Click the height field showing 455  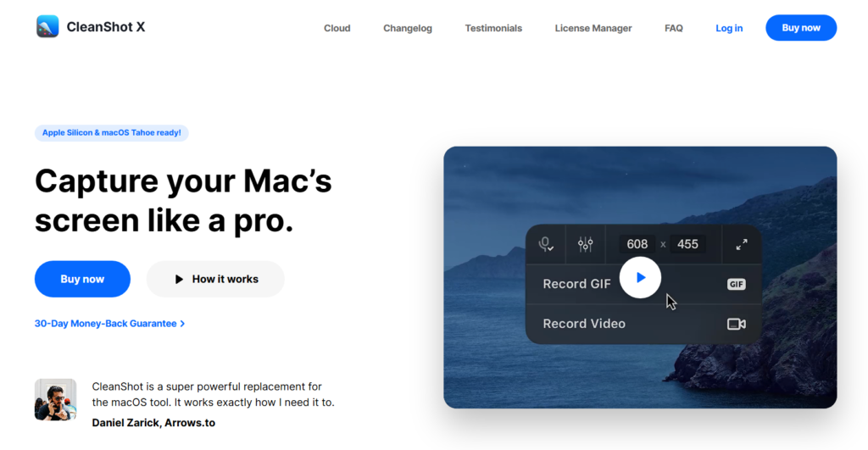(x=687, y=244)
